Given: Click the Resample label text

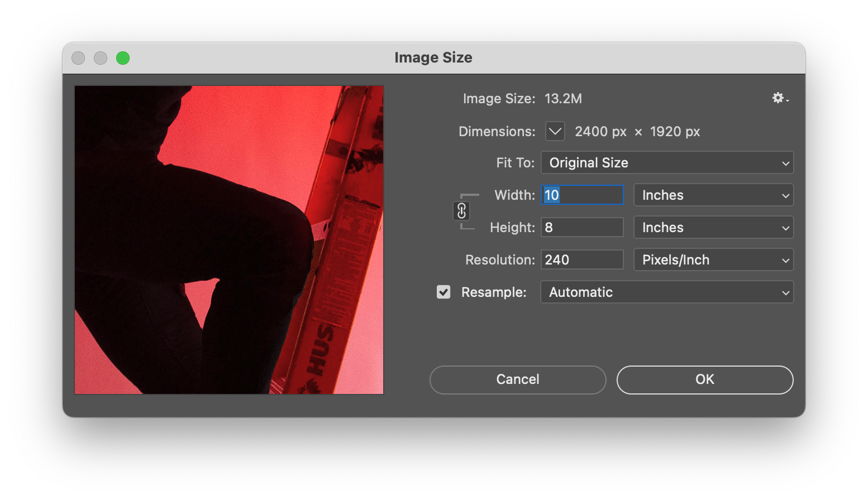Looking at the screenshot, I should pos(494,292).
